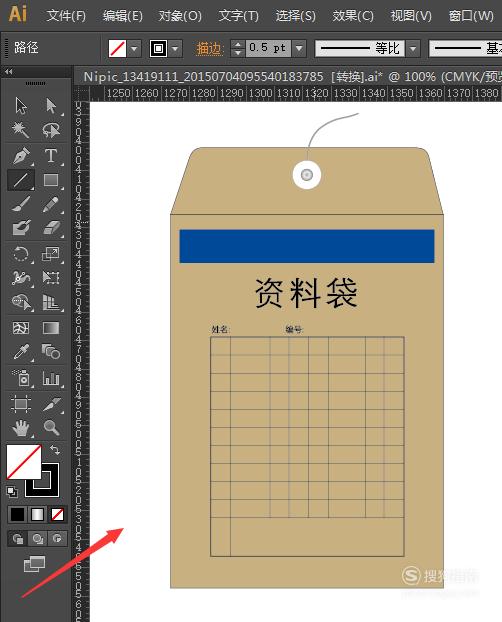Select the Gradient tool
This screenshot has height=622, width=502.
[x=51, y=328]
